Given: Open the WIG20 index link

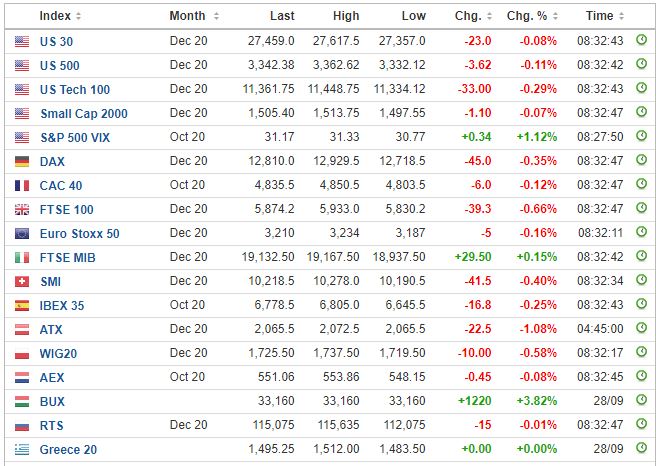Looking at the screenshot, I should click(x=58, y=354).
